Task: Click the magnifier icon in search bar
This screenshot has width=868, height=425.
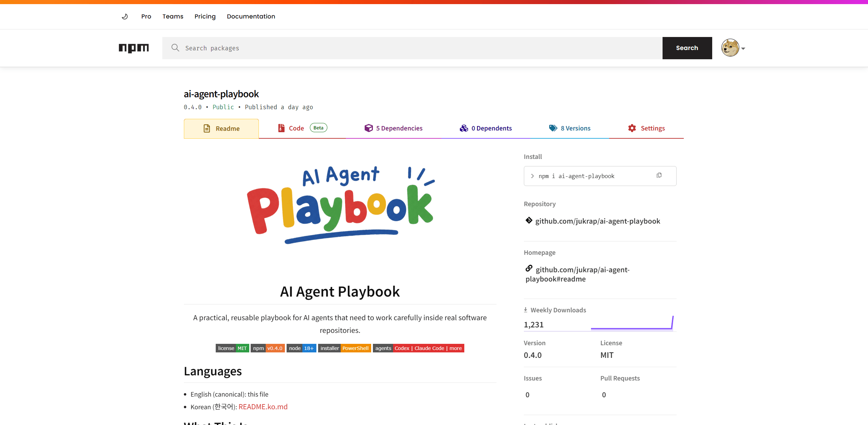Action: coord(175,48)
